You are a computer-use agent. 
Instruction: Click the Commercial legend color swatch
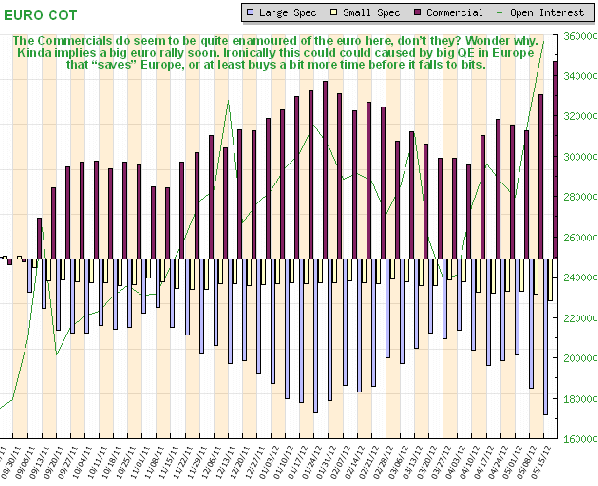point(417,13)
